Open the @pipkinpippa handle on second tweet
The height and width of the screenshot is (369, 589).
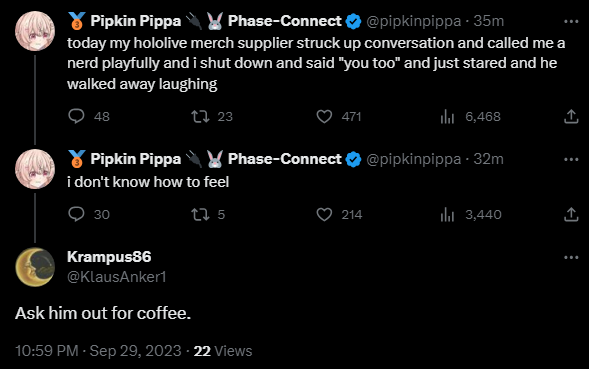click(413, 159)
